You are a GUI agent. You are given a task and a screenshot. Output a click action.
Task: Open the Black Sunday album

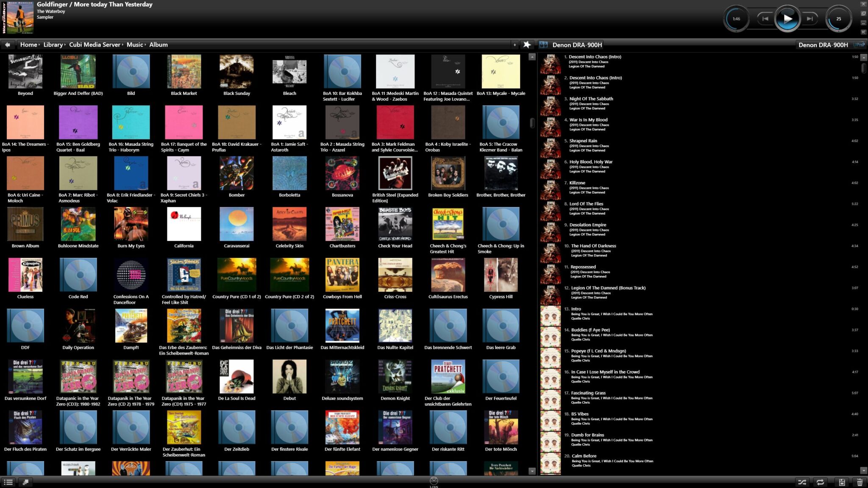click(x=236, y=75)
